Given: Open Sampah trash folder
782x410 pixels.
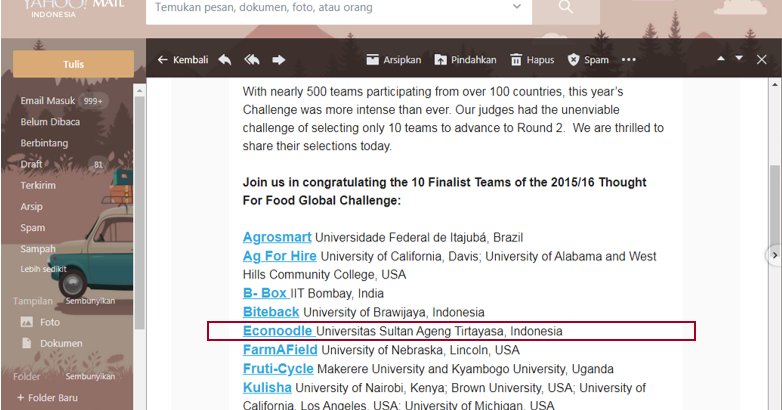Looking at the screenshot, I should click(38, 249).
